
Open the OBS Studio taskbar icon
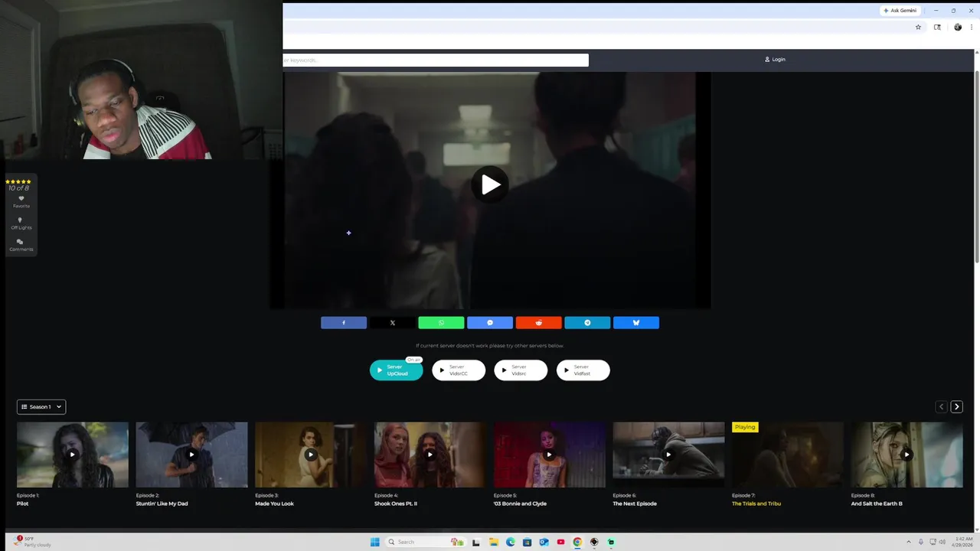click(x=594, y=542)
